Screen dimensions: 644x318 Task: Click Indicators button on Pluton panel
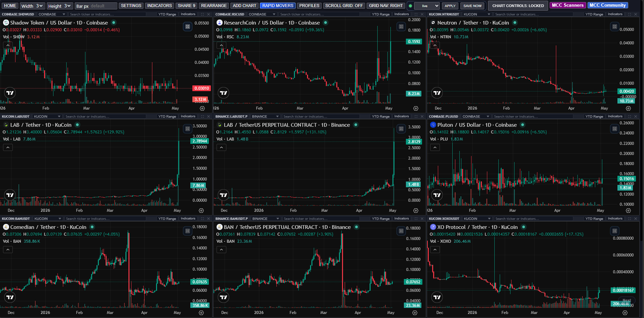coord(615,116)
